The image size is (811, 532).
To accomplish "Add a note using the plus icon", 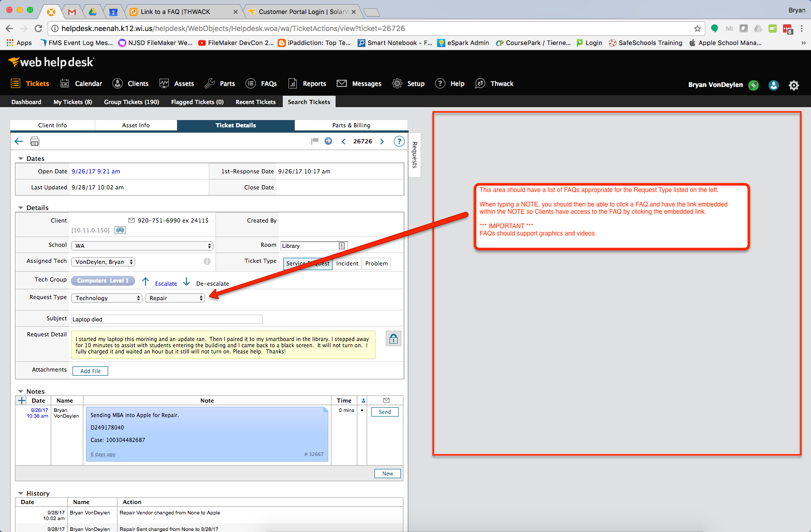I will click(x=22, y=401).
